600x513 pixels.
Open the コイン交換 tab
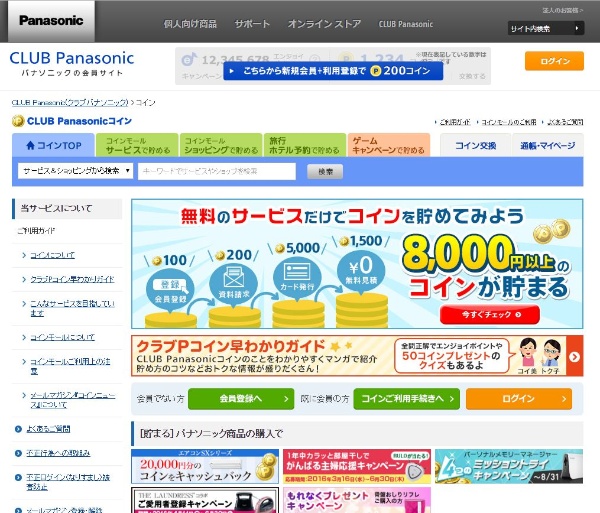tap(475, 145)
